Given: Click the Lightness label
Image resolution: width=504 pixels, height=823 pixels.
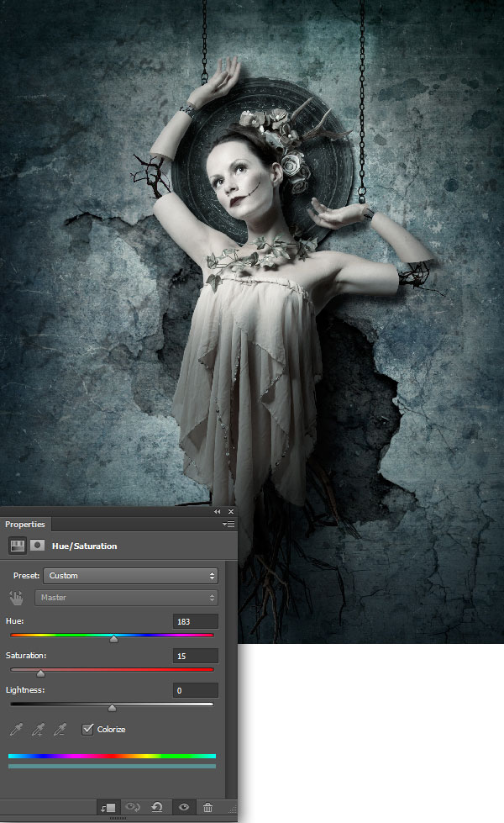Looking at the screenshot, I should coord(24,690).
